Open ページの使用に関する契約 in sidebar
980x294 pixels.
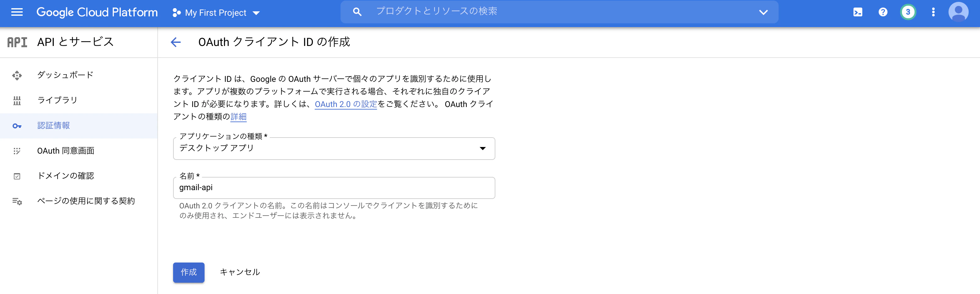[x=79, y=201]
